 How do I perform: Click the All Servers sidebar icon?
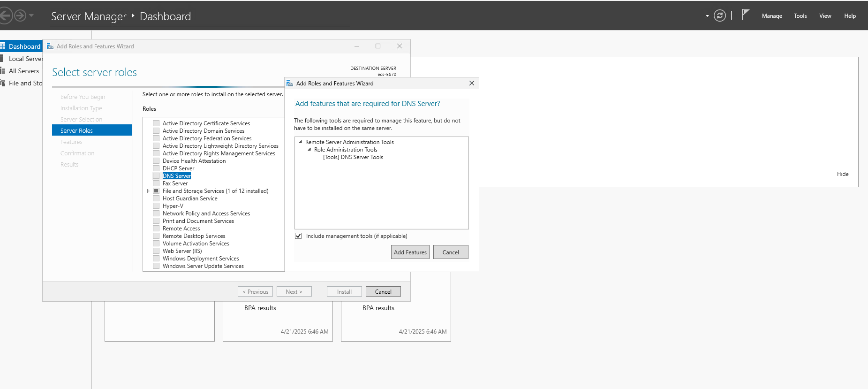click(3, 71)
